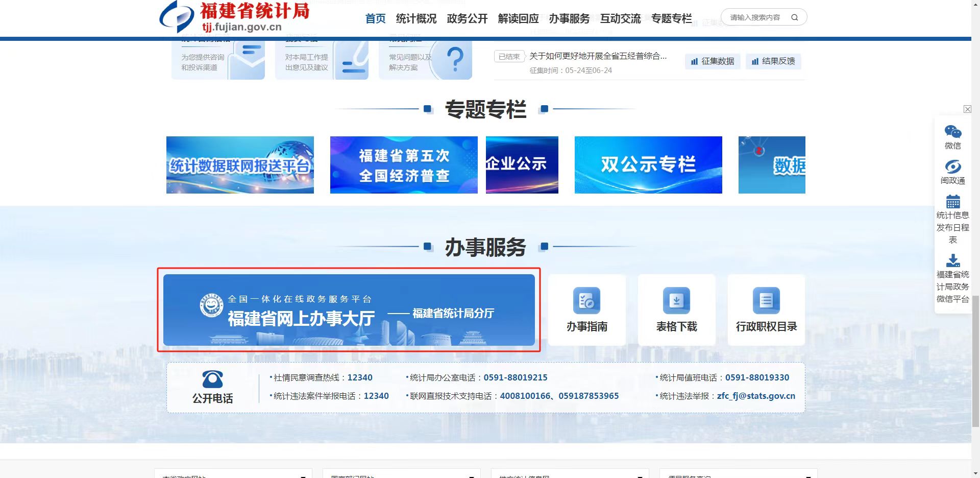Open the 五经普综合 survey link
980x478 pixels.
click(x=597, y=56)
